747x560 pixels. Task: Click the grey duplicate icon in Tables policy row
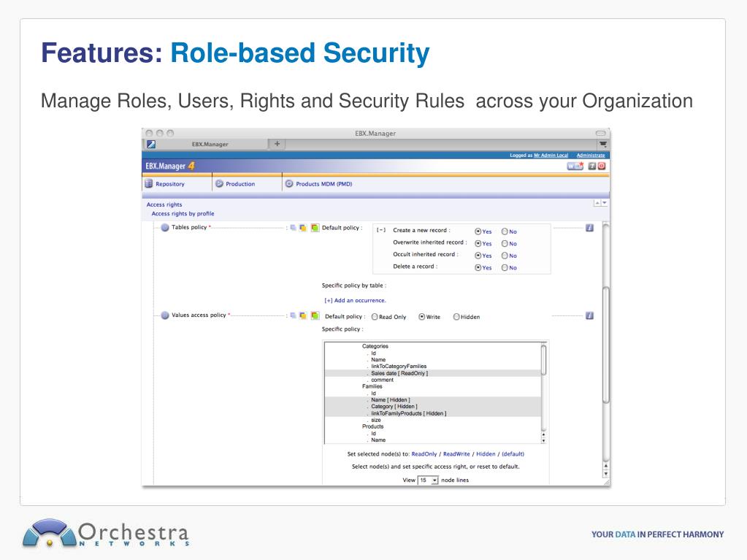point(293,228)
